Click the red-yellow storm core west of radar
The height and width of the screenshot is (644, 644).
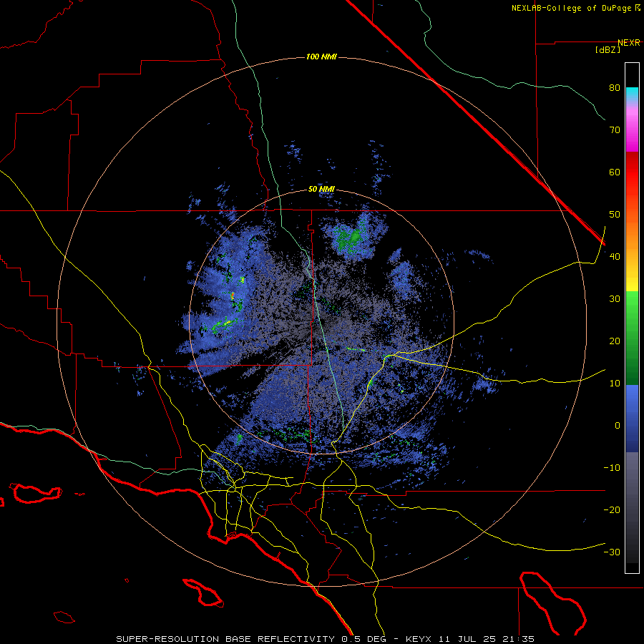coord(233,295)
